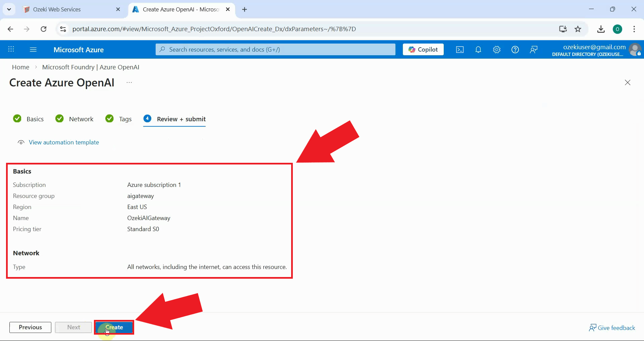View notifications via the bell icon
The width and height of the screenshot is (644, 341).
pos(478,49)
